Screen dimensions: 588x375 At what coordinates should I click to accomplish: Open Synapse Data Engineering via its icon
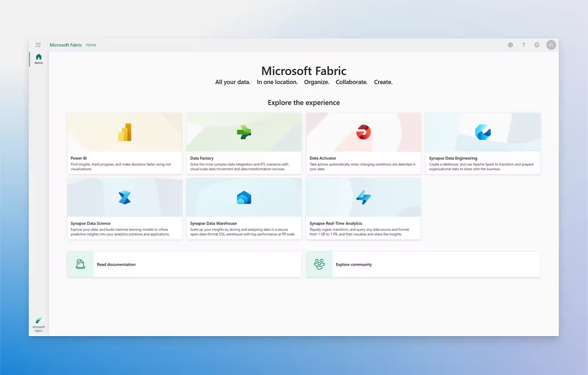click(483, 132)
